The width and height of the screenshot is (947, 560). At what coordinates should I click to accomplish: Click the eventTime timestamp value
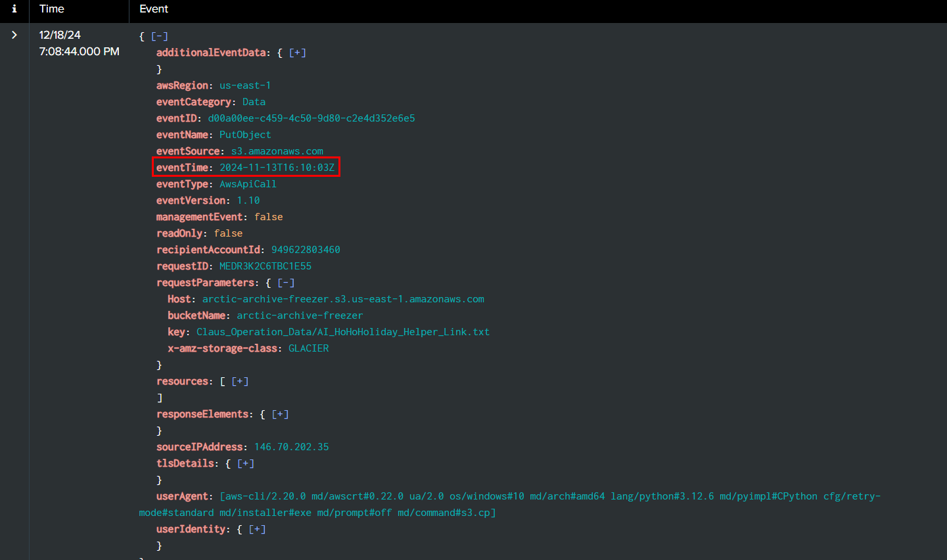pos(277,168)
